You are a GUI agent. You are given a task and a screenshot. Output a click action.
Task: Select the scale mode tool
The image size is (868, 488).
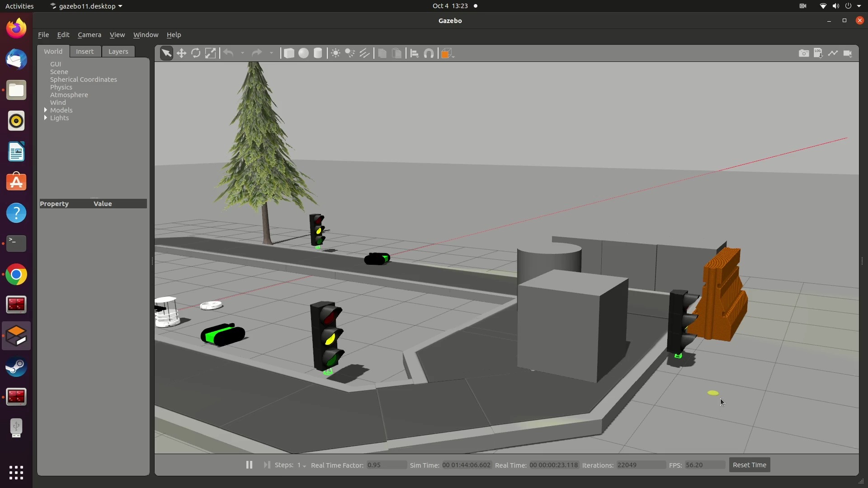click(211, 53)
